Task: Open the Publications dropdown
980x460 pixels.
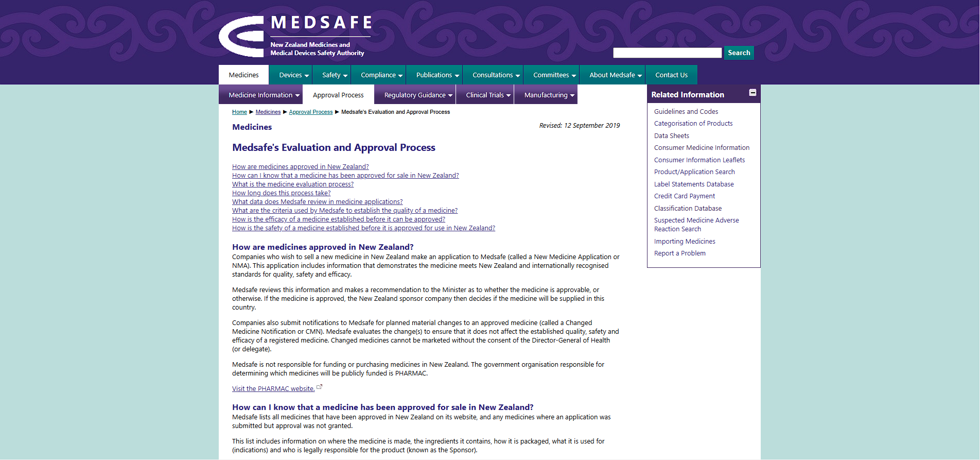Action: tap(437, 75)
